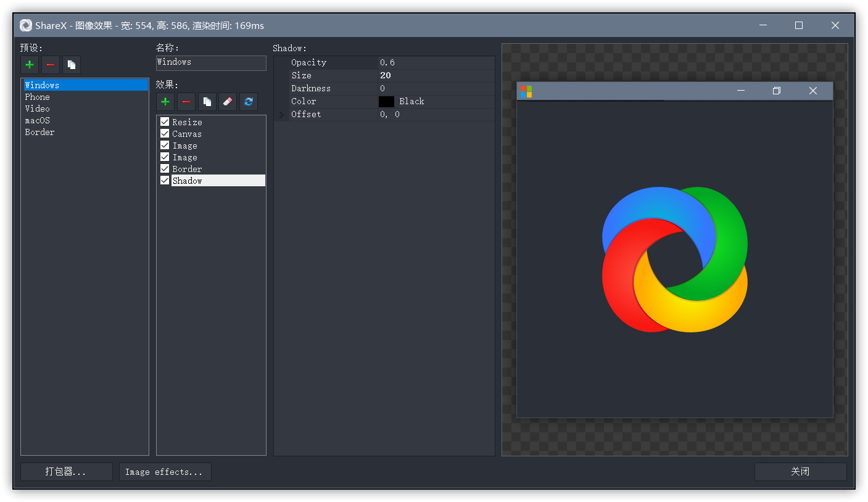Duplicate the selected effect
Image resolution: width=868 pixels, height=502 pixels.
tap(207, 102)
